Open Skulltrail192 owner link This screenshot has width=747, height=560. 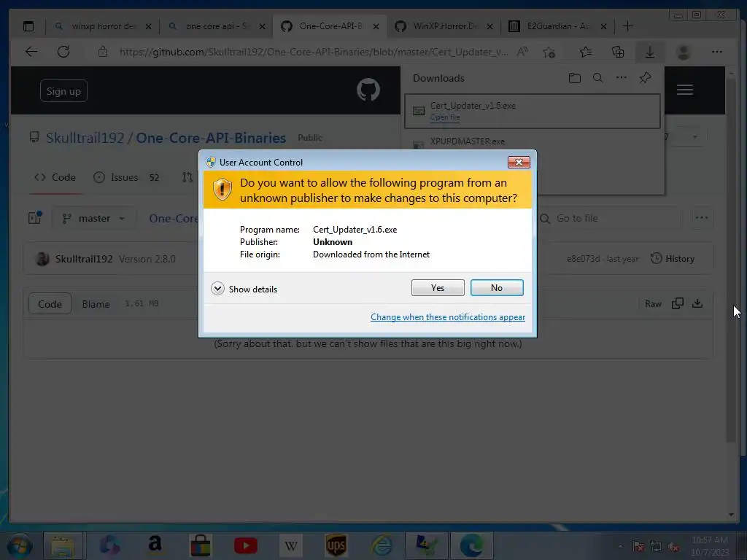click(x=85, y=138)
